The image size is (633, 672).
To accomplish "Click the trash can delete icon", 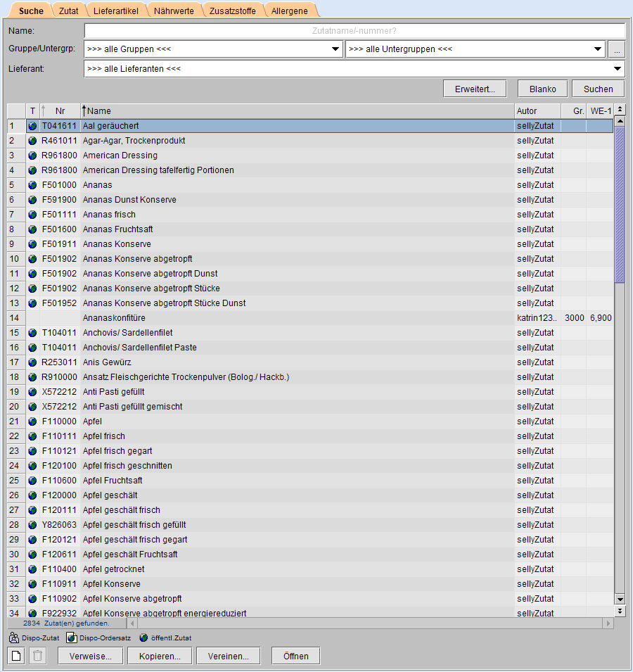I will [39, 656].
